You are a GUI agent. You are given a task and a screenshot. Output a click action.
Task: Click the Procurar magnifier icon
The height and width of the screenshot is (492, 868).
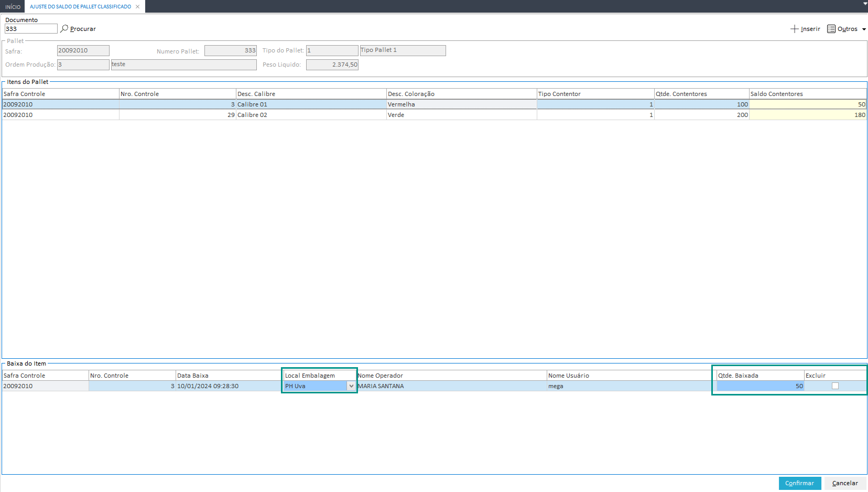[x=64, y=28]
